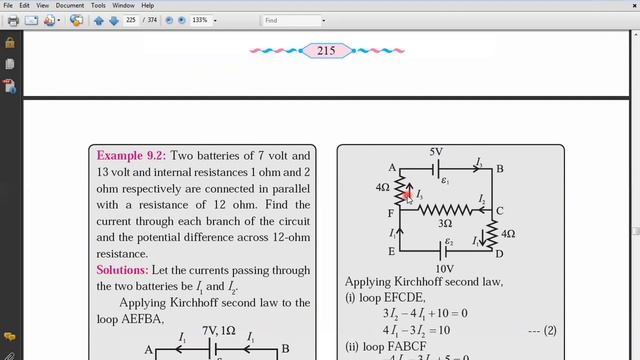Go to next page with down arrow
The height and width of the screenshot is (360, 640).
pos(114,20)
